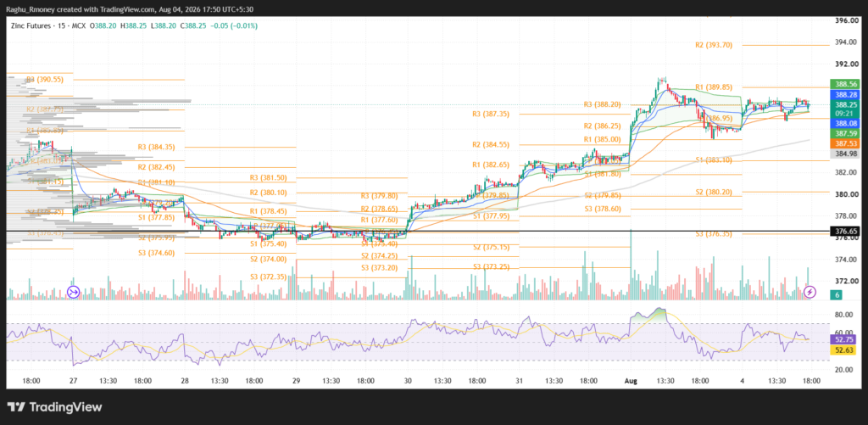The height and width of the screenshot is (425, 868).
Task: Click the R2 (384.55) pivot label
Action: [491, 144]
